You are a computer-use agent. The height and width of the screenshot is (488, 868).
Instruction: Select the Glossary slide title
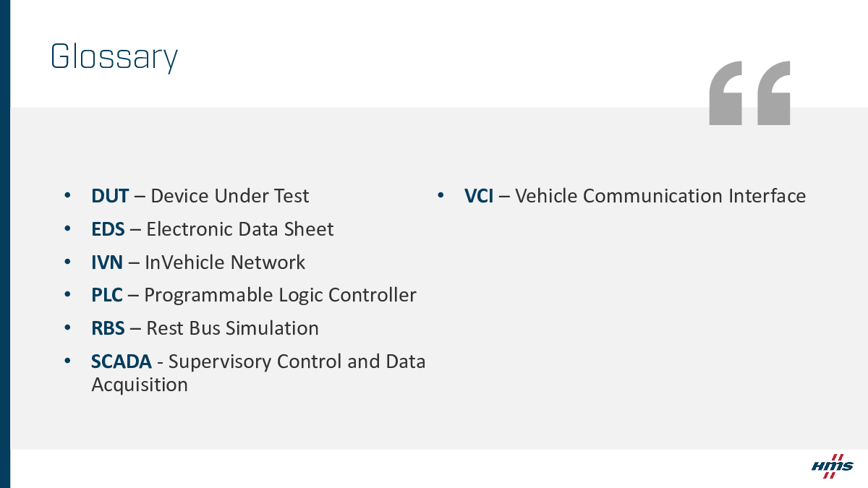pos(114,56)
